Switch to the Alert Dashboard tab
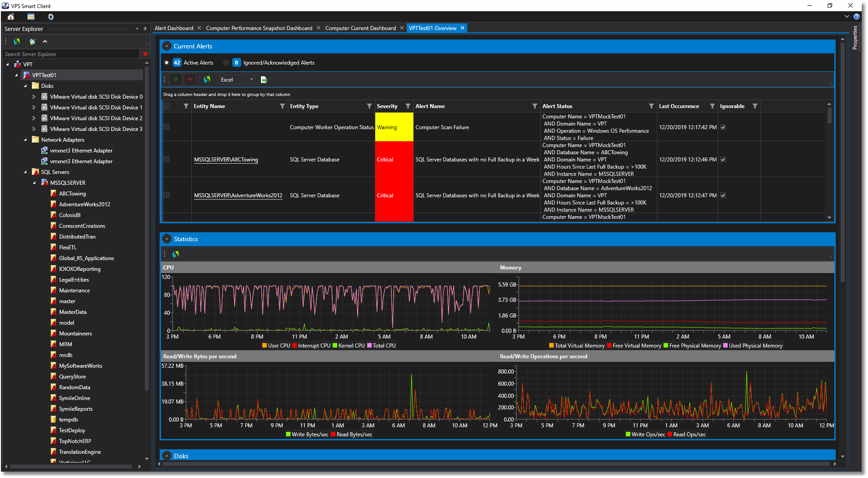This screenshot has height=478, width=868. pos(175,28)
